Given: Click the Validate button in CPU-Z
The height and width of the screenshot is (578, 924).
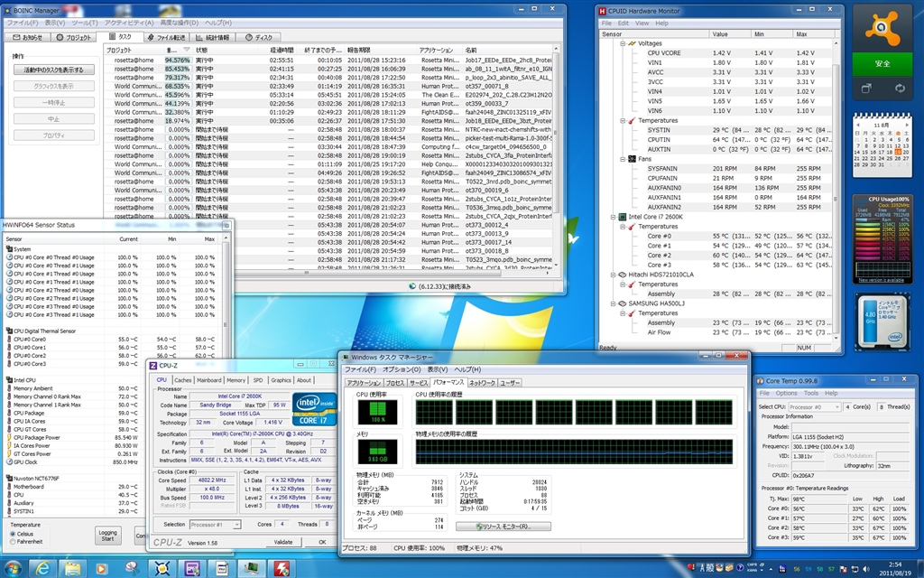Looking at the screenshot, I should 283,542.
